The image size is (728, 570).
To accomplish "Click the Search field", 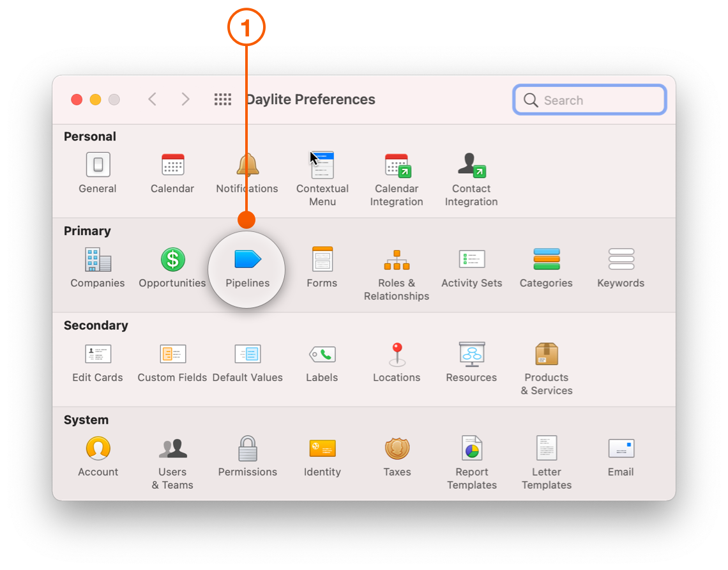I will tap(589, 100).
